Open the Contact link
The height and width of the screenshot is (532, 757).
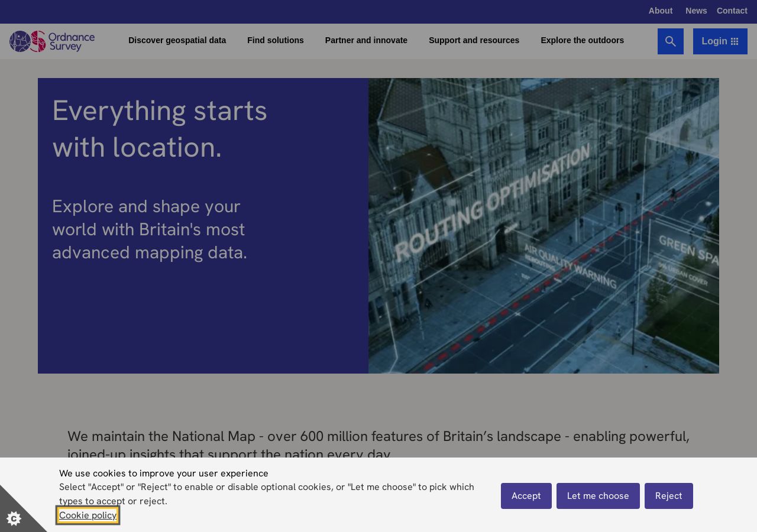(732, 11)
